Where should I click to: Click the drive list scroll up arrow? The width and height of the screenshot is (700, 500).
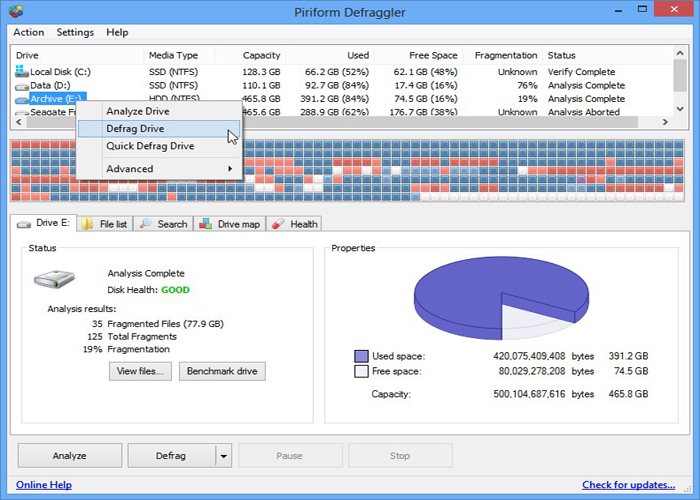[680, 53]
